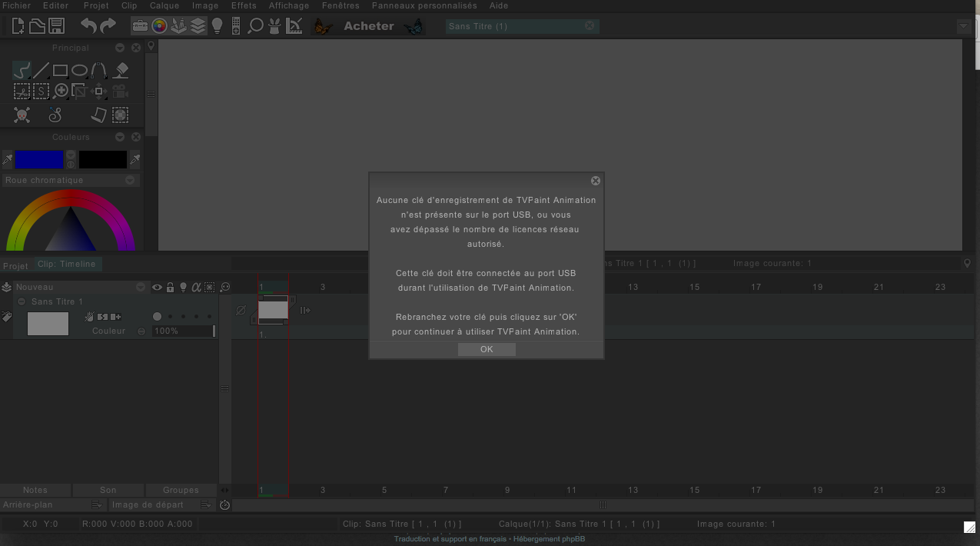Switch to the Clip: Timeline tab
Screen dimensions: 980x546
68,264
